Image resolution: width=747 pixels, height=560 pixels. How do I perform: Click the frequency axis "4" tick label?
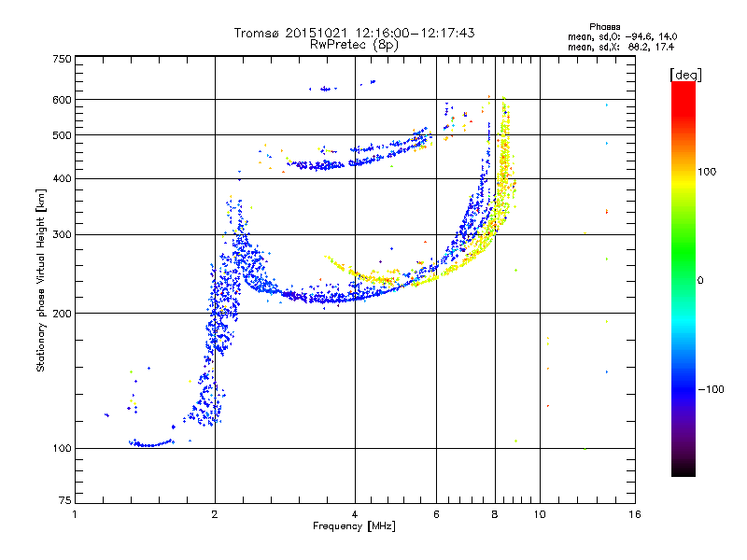[355, 514]
